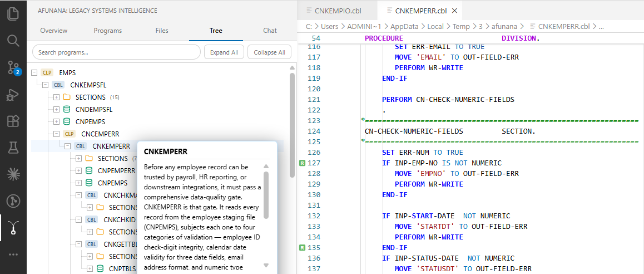
Task: Expand the CNDEMPSFL node
Action: 56,110
